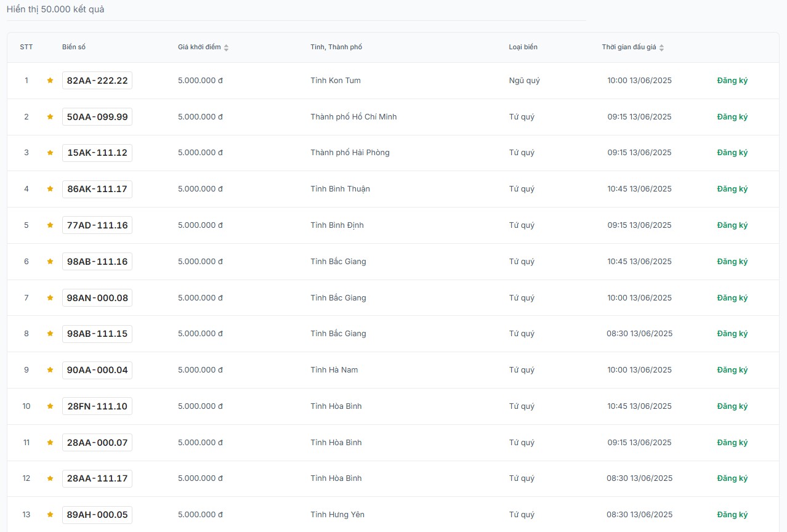This screenshot has width=787, height=532.
Task: Sort by Thời gian đấu giá arrows
Action: [661, 48]
